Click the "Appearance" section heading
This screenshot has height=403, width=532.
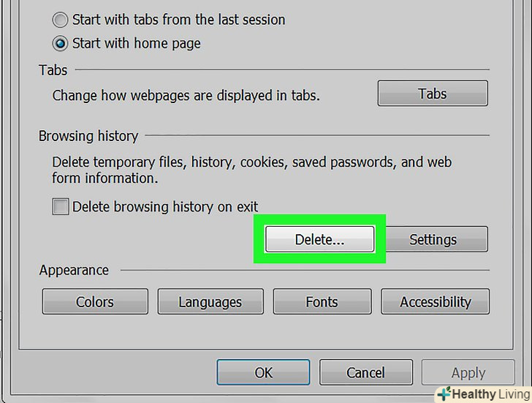pyautogui.click(x=74, y=270)
